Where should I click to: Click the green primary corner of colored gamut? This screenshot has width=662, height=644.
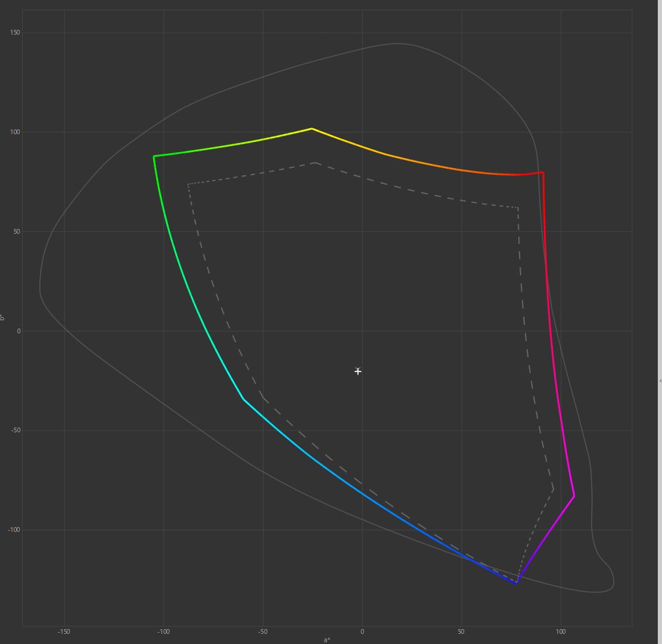154,156
